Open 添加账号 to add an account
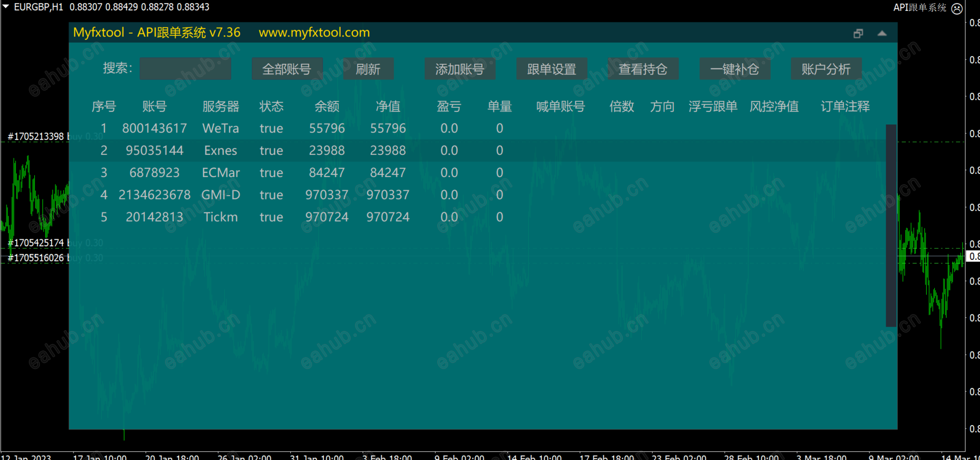This screenshot has width=980, height=460. click(460, 69)
